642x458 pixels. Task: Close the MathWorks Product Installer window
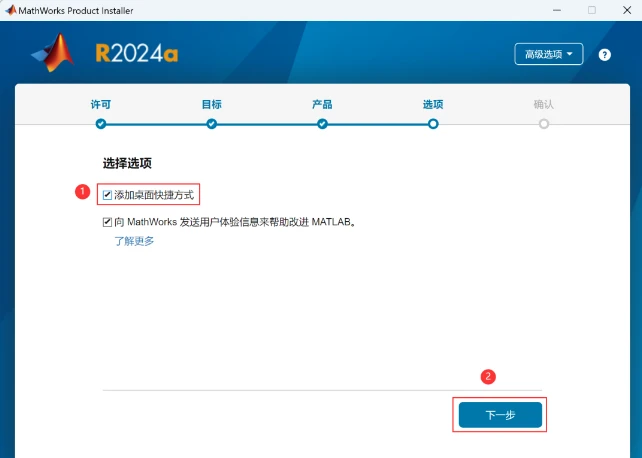tap(627, 10)
